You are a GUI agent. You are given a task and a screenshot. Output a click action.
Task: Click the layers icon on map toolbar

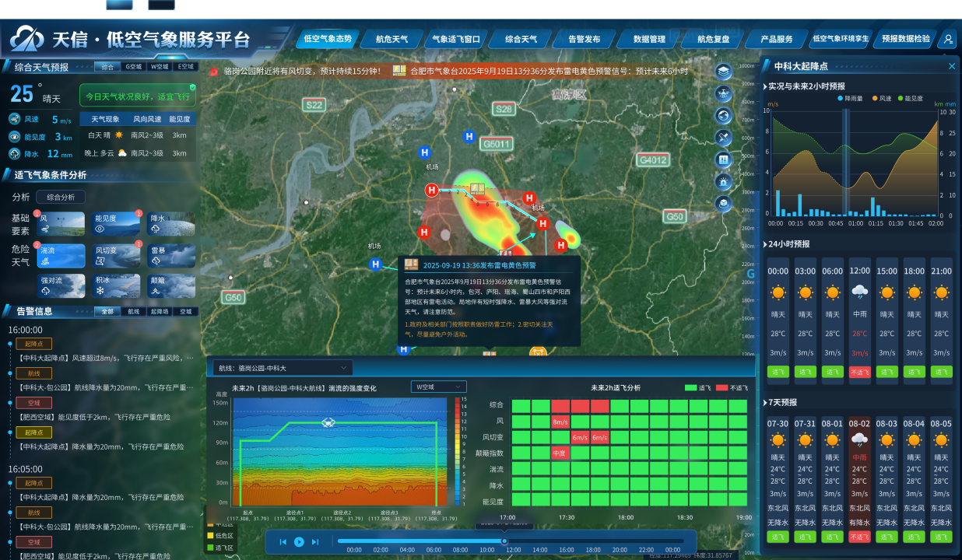pyautogui.click(x=724, y=72)
